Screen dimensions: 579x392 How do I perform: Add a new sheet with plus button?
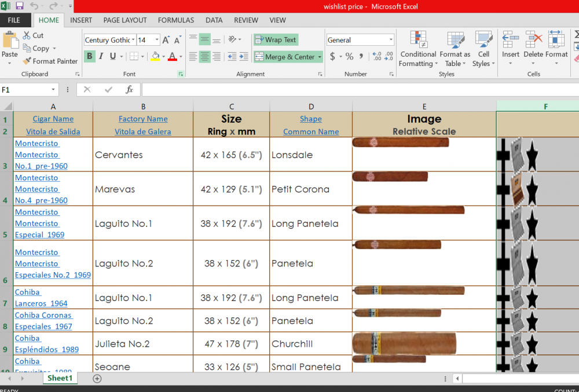97,378
